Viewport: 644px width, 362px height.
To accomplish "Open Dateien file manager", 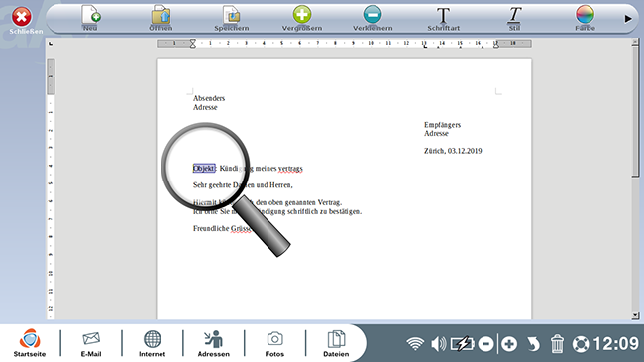I will [336, 343].
